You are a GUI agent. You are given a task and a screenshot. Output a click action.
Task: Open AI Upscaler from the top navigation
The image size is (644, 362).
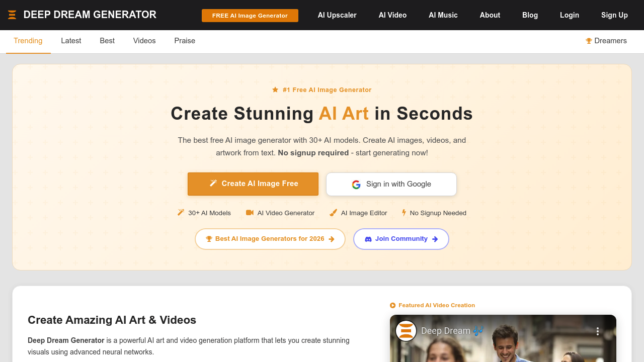point(337,15)
